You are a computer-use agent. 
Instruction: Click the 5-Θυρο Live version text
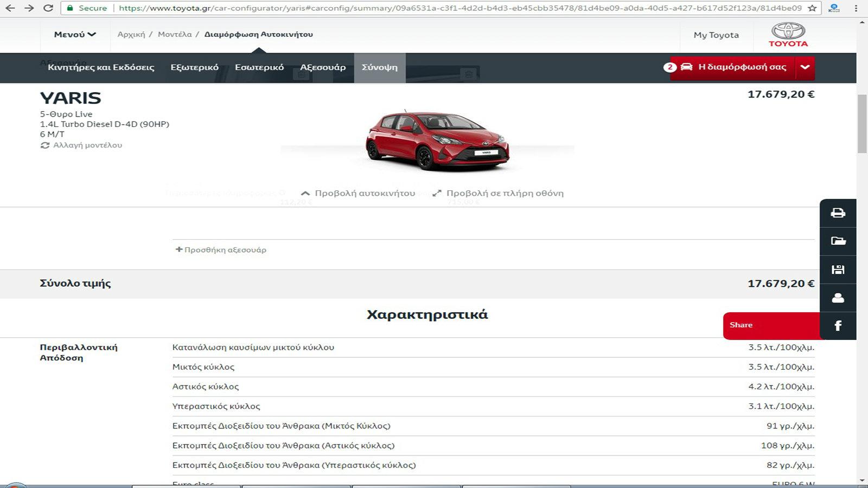tap(66, 114)
